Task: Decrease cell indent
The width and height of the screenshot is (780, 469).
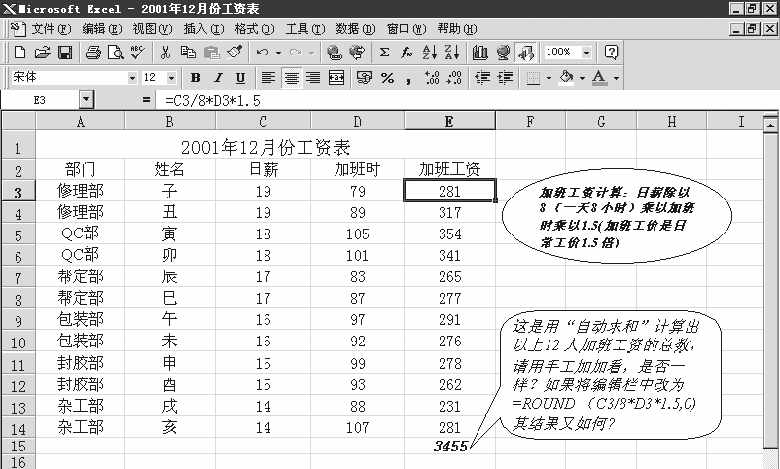Action: pyautogui.click(x=482, y=78)
